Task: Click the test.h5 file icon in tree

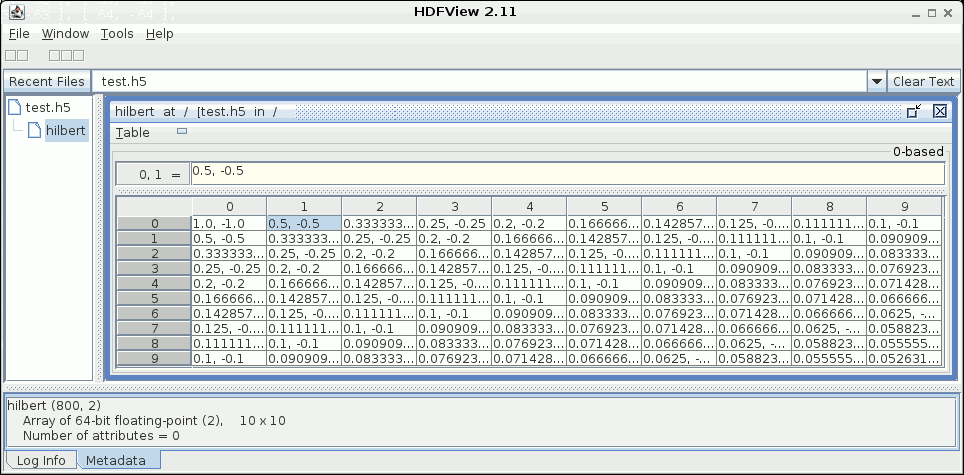Action: (14, 108)
